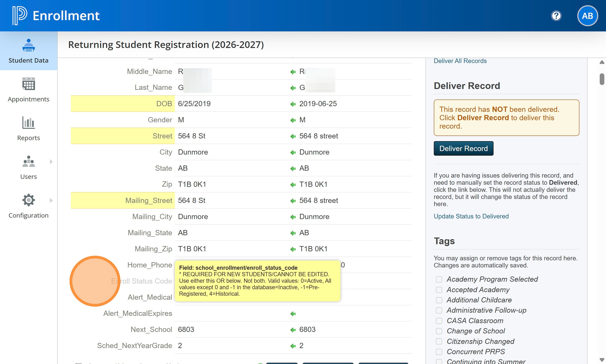
Task: Click green copy arrow for Next_School
Action: (x=293, y=330)
